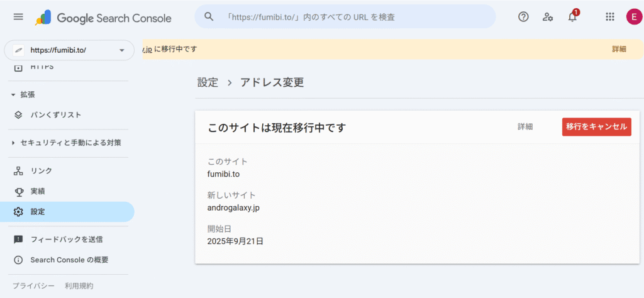This screenshot has width=644, height=298.
Task: Click the fumibi.to site value
Action: 224,174
